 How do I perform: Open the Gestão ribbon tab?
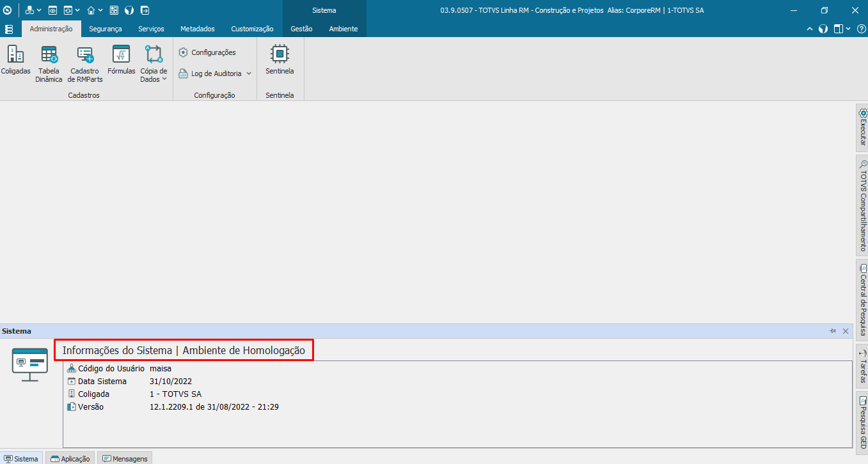pos(301,29)
